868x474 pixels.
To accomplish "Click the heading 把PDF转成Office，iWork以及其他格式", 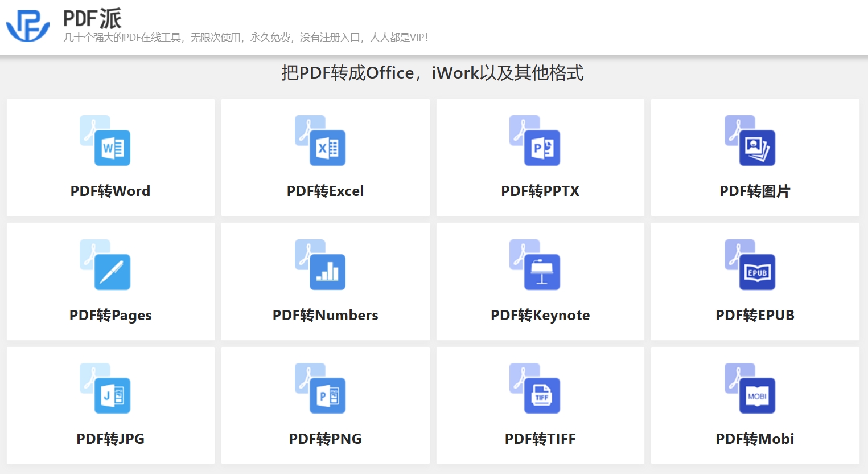I will click(x=433, y=73).
